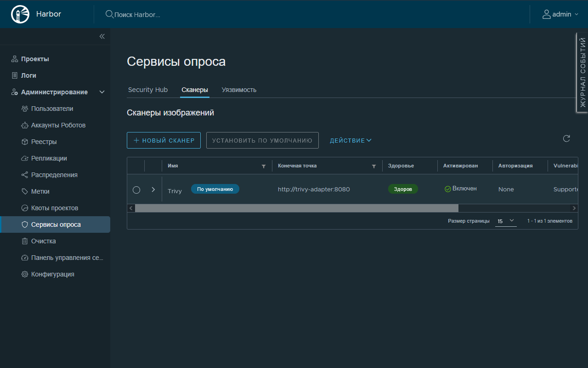Viewport: 588px width, 368px height.
Task: Expand the Trivy scanner row details
Action: point(153,189)
